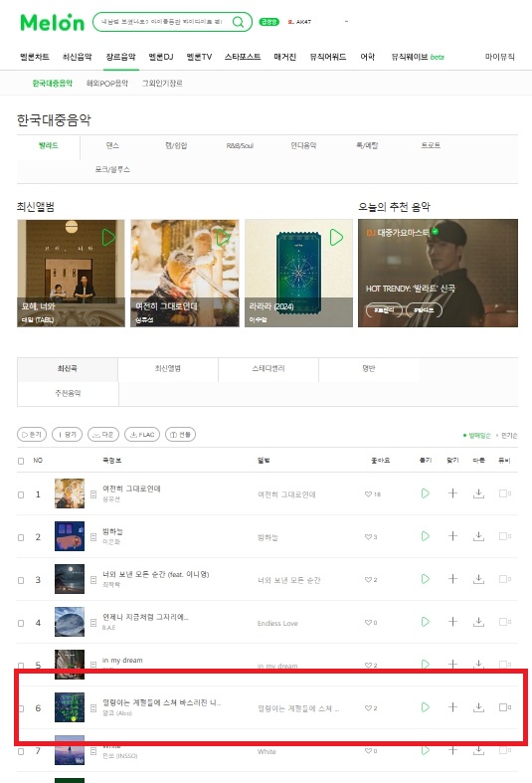Download song number 3

478,579
